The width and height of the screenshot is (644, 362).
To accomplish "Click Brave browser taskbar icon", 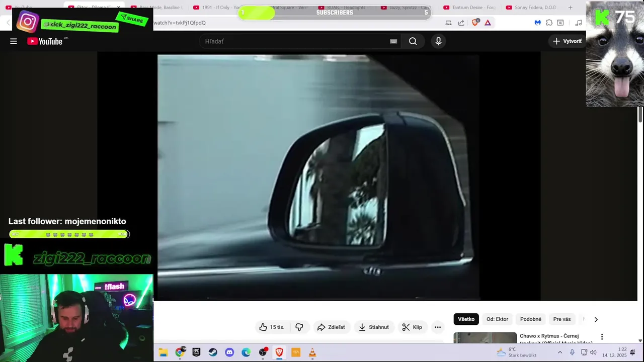I will pos(279,352).
